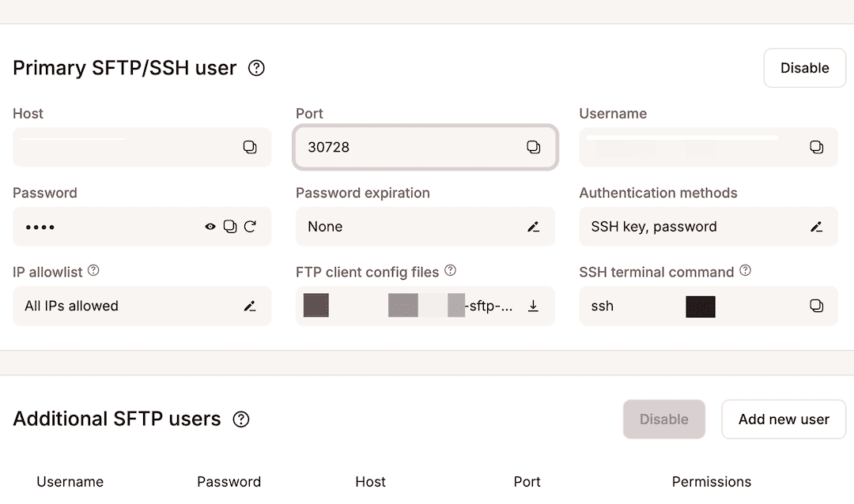Copy the Username to clipboard
This screenshot has width=854, height=504.
tap(817, 147)
